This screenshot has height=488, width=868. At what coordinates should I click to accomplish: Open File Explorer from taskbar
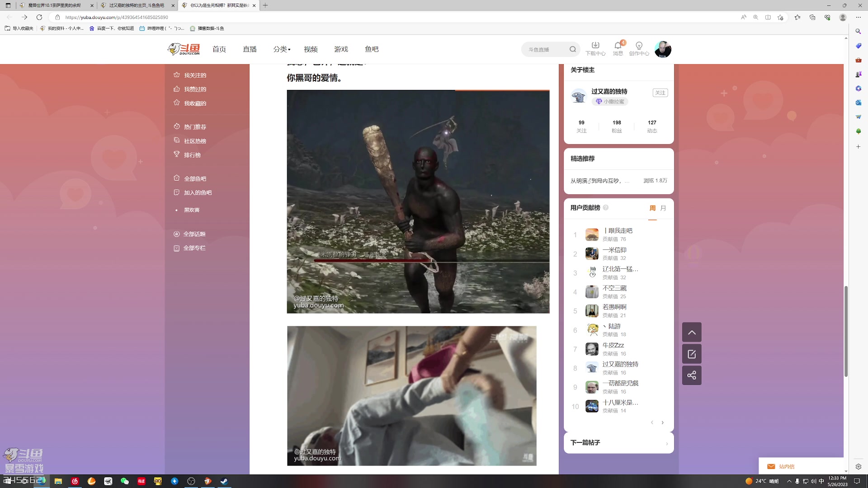coord(58,481)
